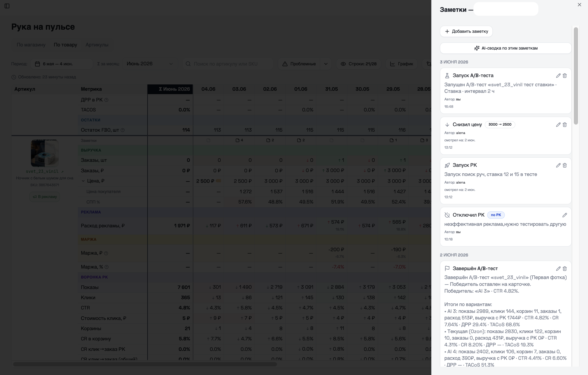Close the Заметки notes panel
This screenshot has height=375, width=588.
click(x=579, y=5)
